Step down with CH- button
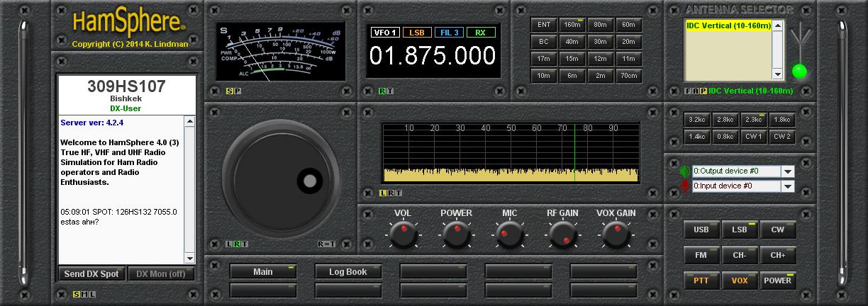 (x=740, y=255)
